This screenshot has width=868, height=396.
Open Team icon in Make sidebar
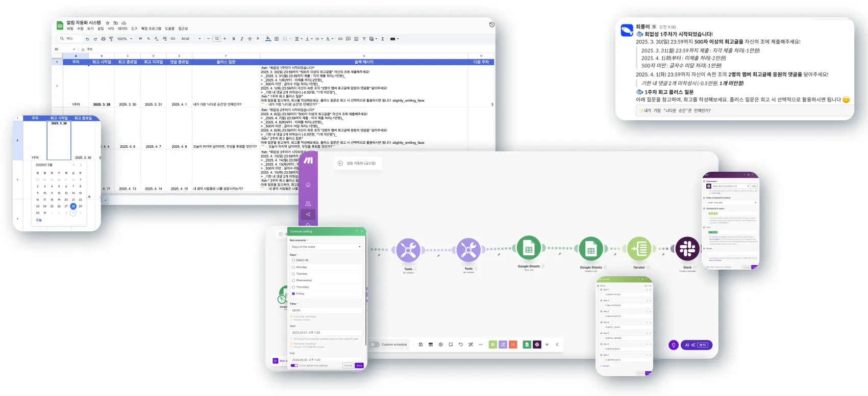tap(308, 203)
